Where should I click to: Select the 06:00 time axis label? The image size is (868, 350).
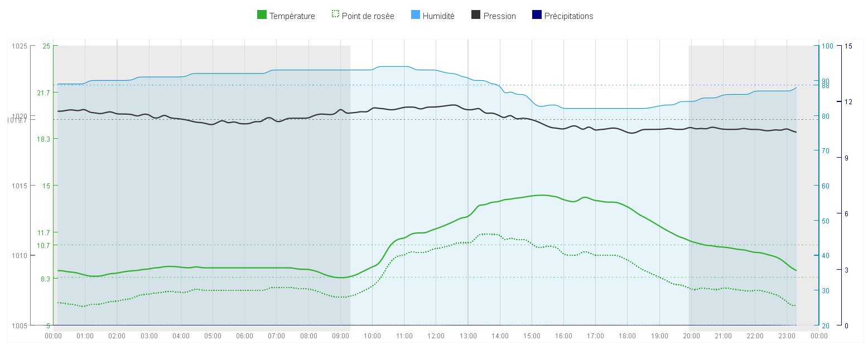coord(244,336)
